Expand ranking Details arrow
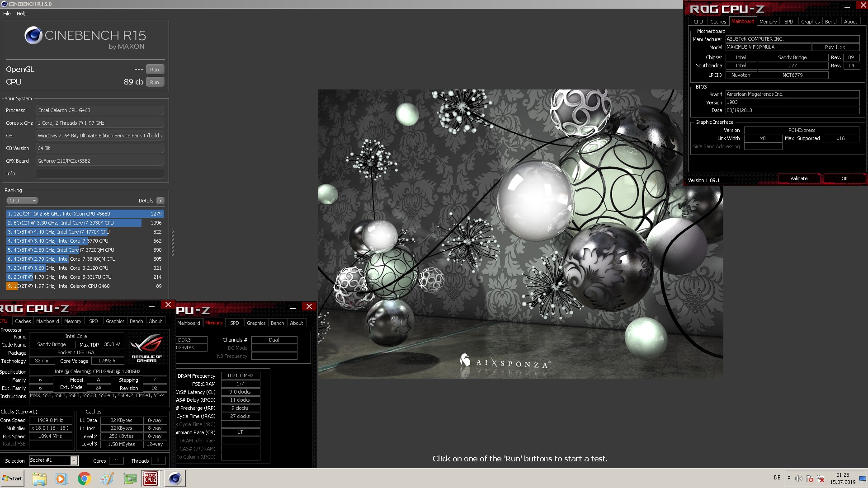The height and width of the screenshot is (488, 868). coord(160,201)
